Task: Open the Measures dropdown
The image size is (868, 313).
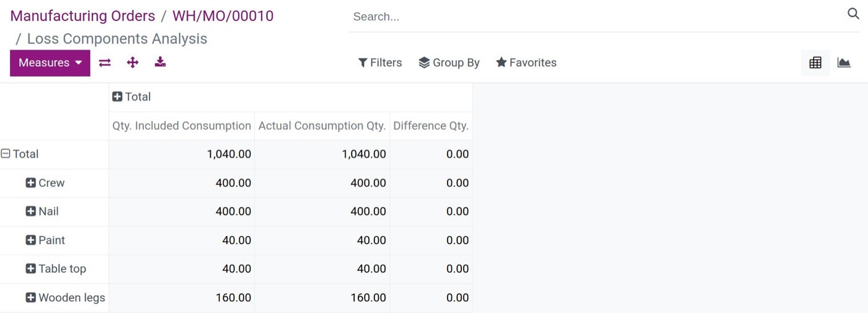Action: [50, 63]
